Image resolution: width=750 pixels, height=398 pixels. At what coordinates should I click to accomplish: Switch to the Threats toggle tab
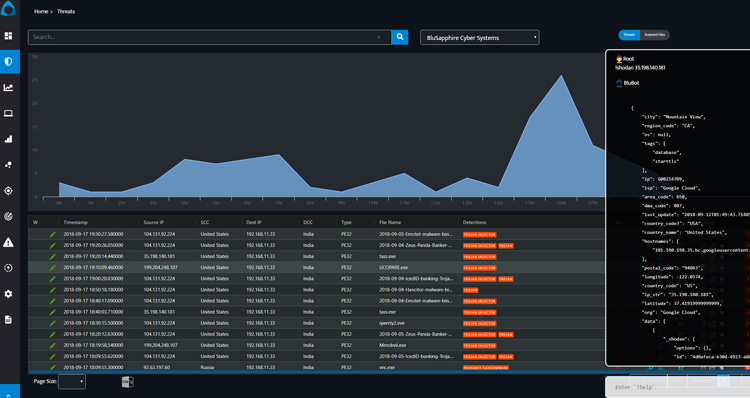click(x=629, y=35)
